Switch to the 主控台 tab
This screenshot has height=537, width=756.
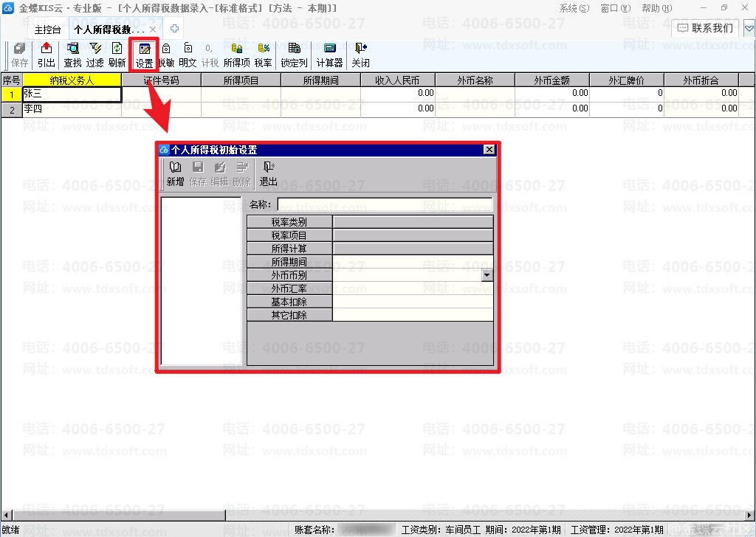pos(48,30)
